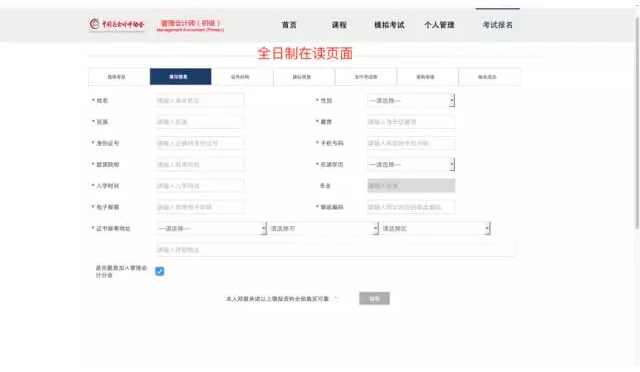Open the 请选择区 district dropdown

[435, 229]
